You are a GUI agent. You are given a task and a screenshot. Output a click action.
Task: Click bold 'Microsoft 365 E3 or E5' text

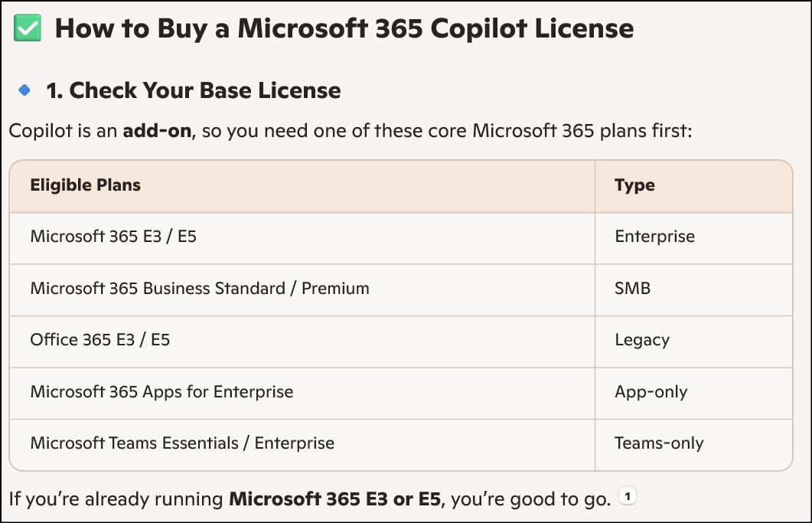[335, 501]
